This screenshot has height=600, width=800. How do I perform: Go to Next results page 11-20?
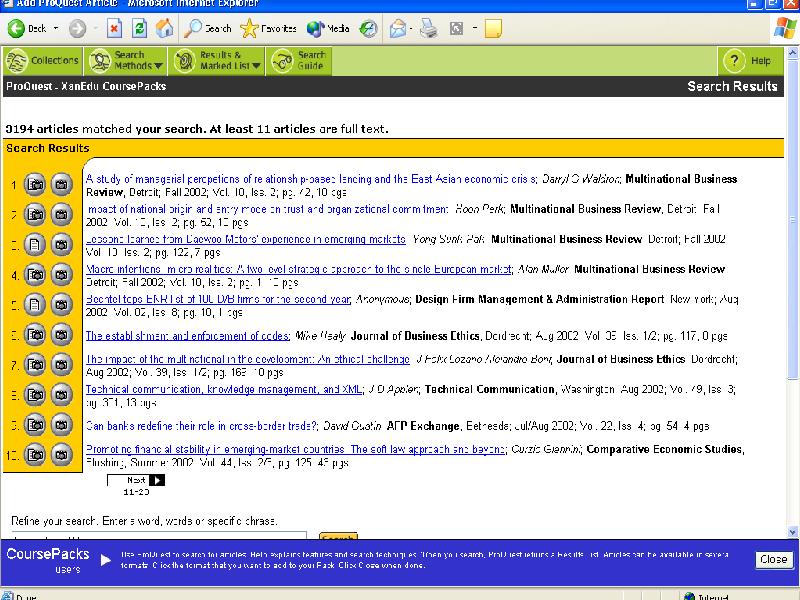click(x=136, y=480)
